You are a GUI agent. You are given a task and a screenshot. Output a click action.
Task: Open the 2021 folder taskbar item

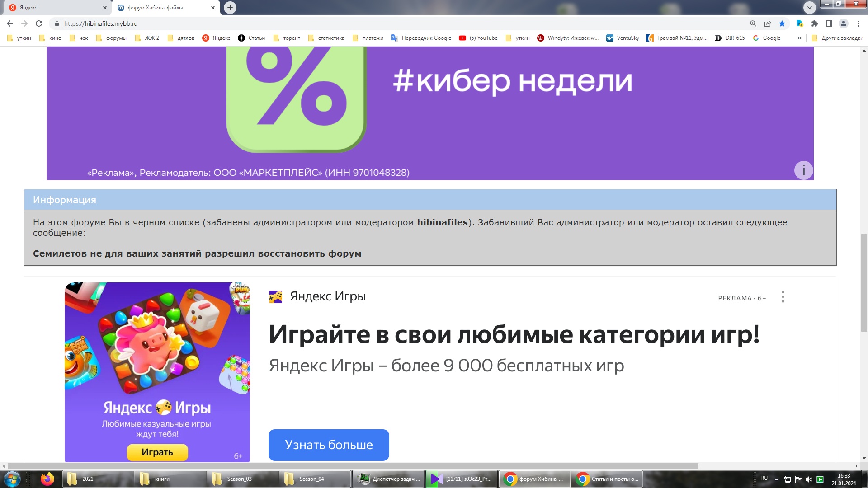coord(97,479)
